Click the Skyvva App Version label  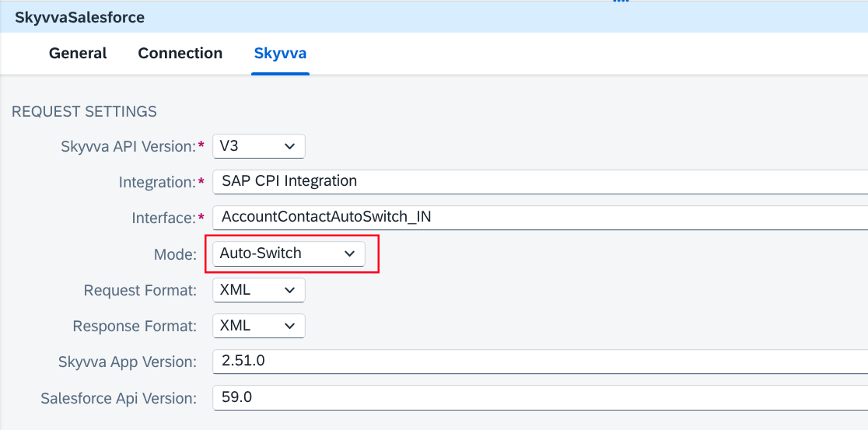click(x=128, y=362)
